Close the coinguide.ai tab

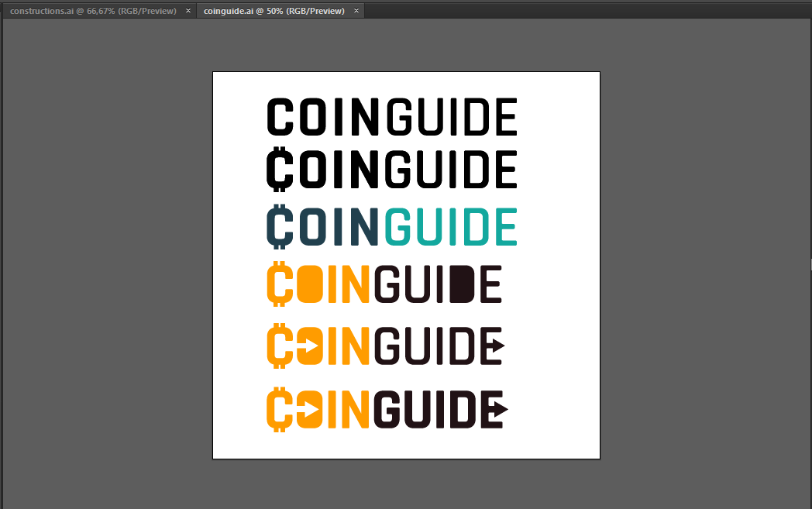[x=356, y=11]
